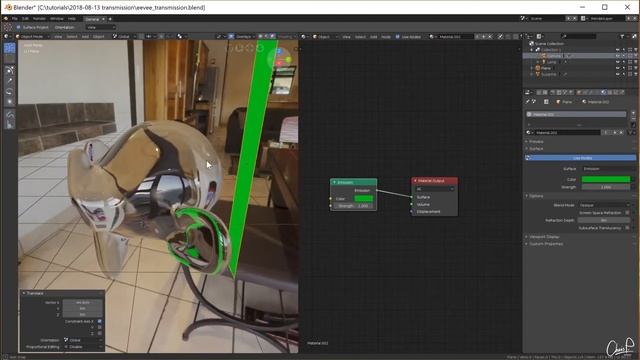Select the Annotate tool in left toolbar
Viewport: 640px width, 360px height.
pyautogui.click(x=9, y=116)
